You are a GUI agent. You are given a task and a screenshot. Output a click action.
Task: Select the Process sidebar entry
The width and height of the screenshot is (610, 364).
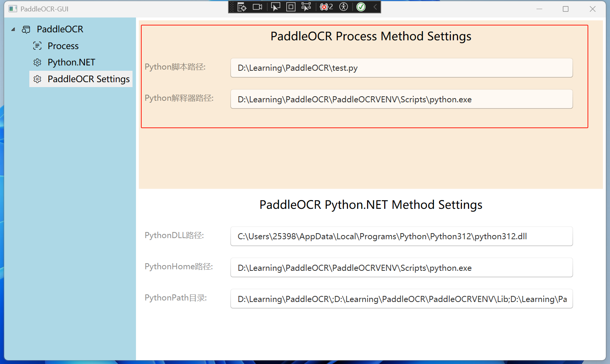[x=62, y=46]
